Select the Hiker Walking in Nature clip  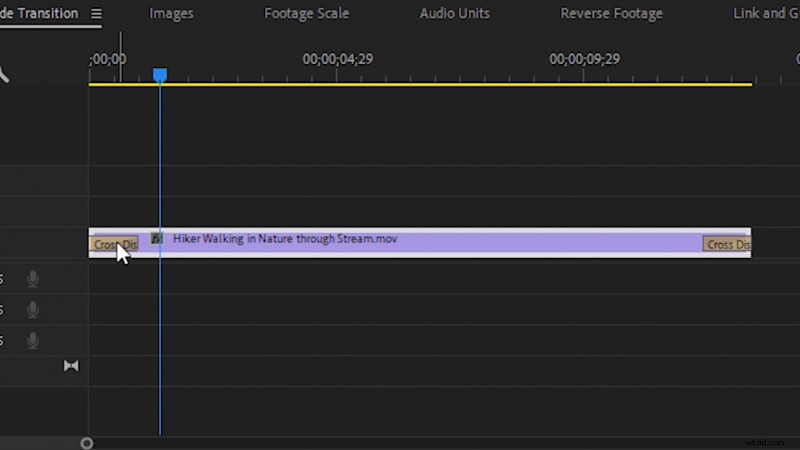tap(420, 243)
